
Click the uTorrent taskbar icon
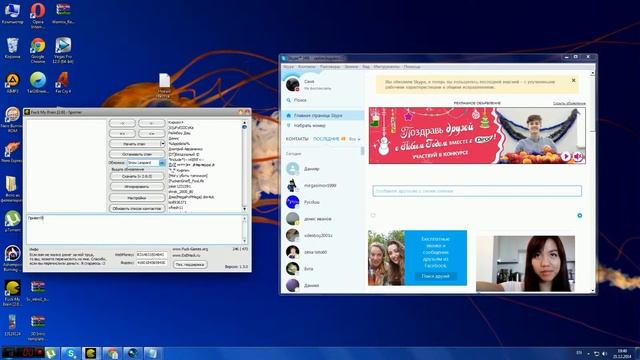[x=52, y=353]
